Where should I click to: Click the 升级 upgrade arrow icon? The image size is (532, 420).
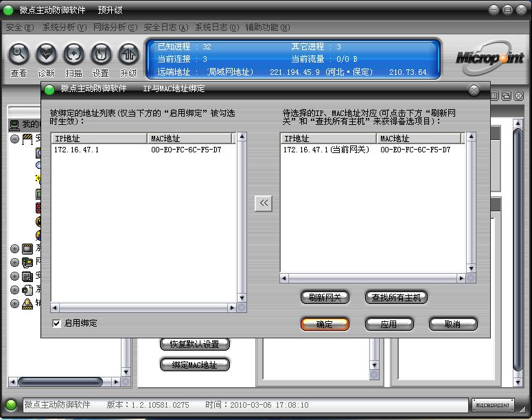coord(128,54)
